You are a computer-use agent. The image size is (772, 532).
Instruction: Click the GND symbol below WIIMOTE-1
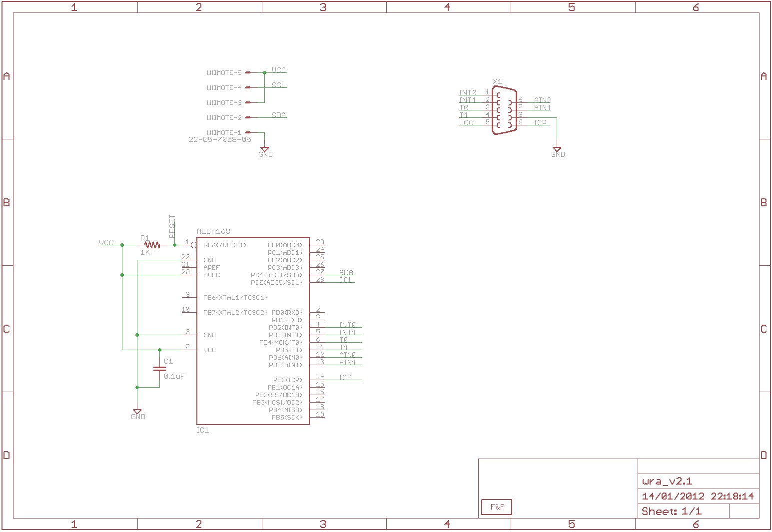(x=265, y=149)
